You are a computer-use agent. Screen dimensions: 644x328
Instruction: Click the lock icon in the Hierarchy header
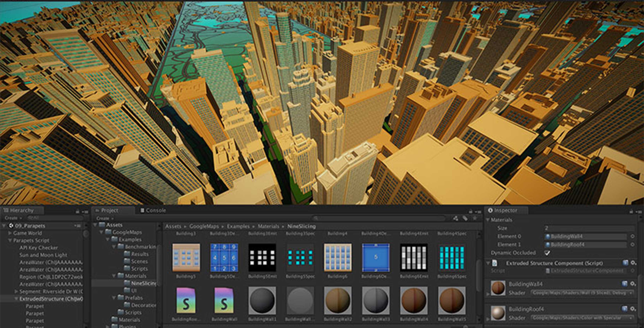pyautogui.click(x=77, y=212)
